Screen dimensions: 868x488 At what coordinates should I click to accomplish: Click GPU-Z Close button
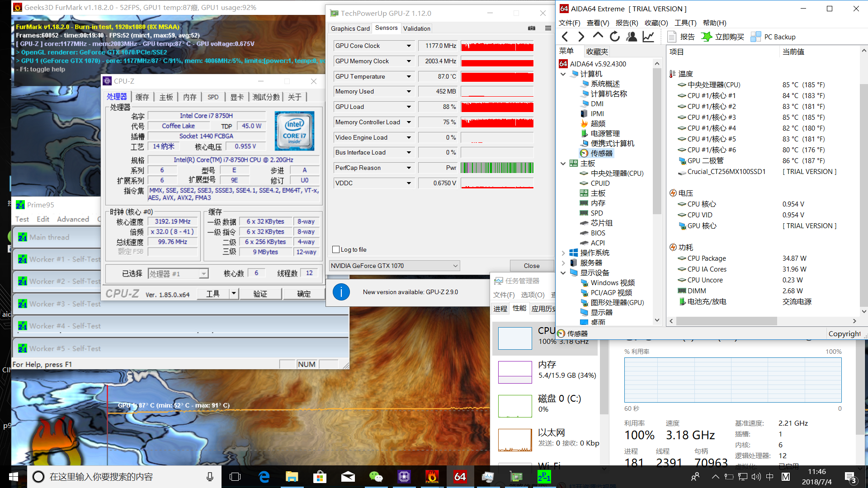[x=532, y=266]
